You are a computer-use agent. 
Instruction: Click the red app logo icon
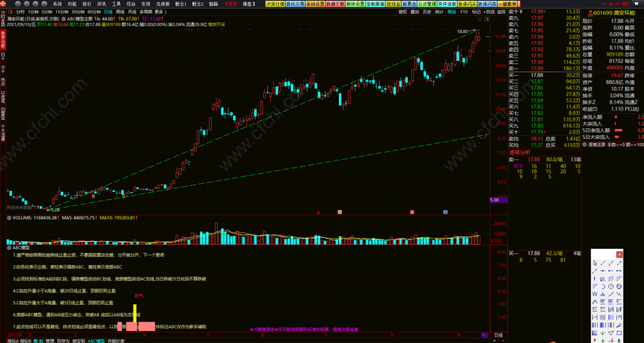(x=3, y=3)
